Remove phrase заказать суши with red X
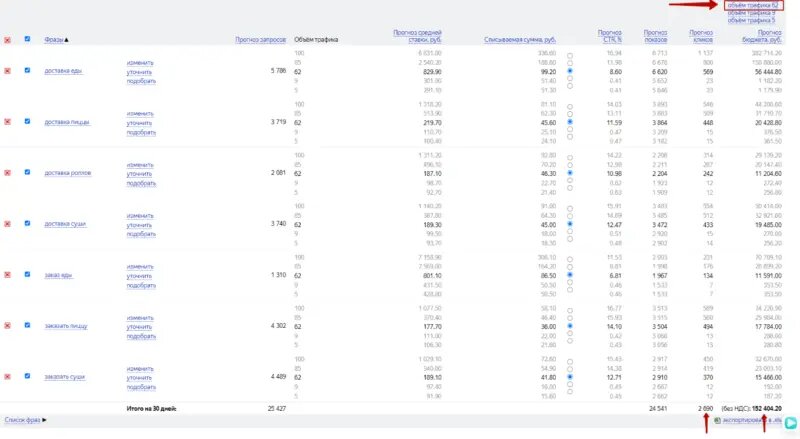 (x=7, y=377)
